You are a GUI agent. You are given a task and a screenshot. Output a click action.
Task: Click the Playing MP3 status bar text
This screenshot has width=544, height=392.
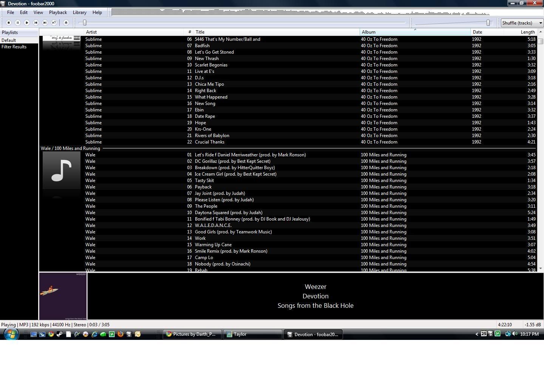coord(55,325)
